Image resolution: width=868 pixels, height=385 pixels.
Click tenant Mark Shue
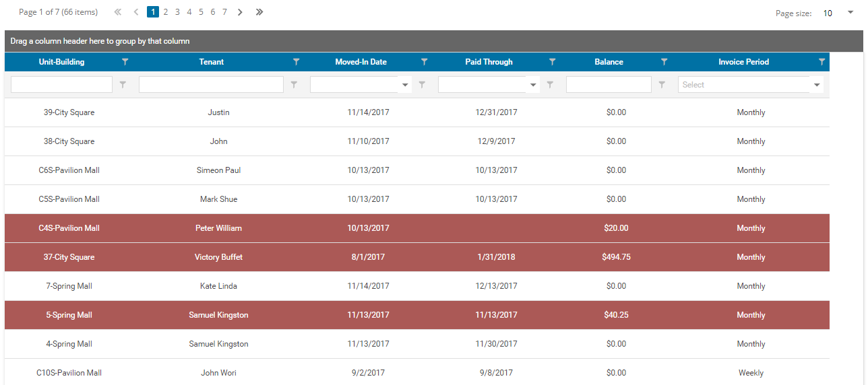coord(219,199)
